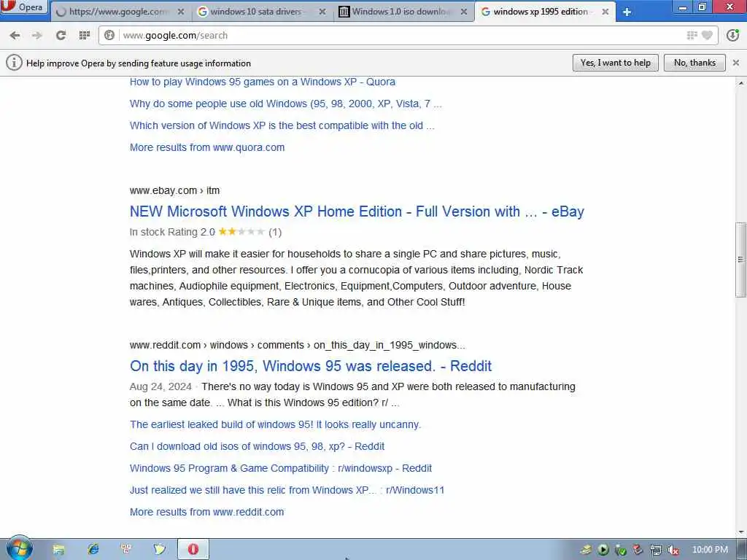The width and height of the screenshot is (747, 560).
Task: Open the Speed Dial grid icon
Action: (x=85, y=35)
